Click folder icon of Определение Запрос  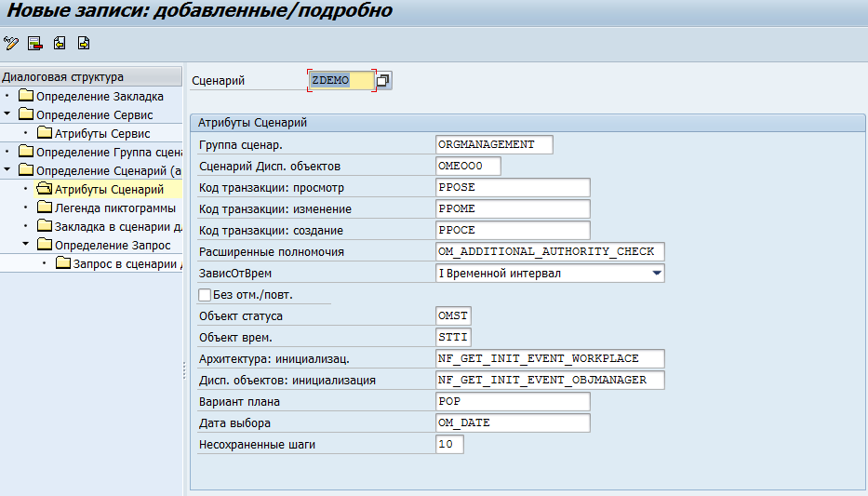45,245
